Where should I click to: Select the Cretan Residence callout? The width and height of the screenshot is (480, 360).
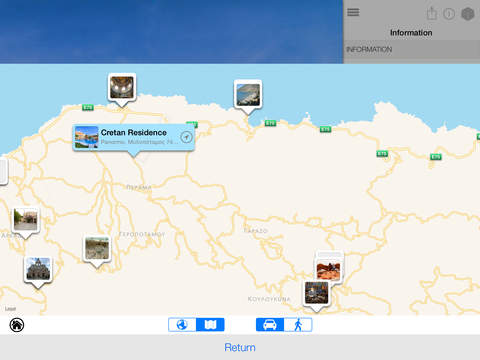click(x=134, y=137)
